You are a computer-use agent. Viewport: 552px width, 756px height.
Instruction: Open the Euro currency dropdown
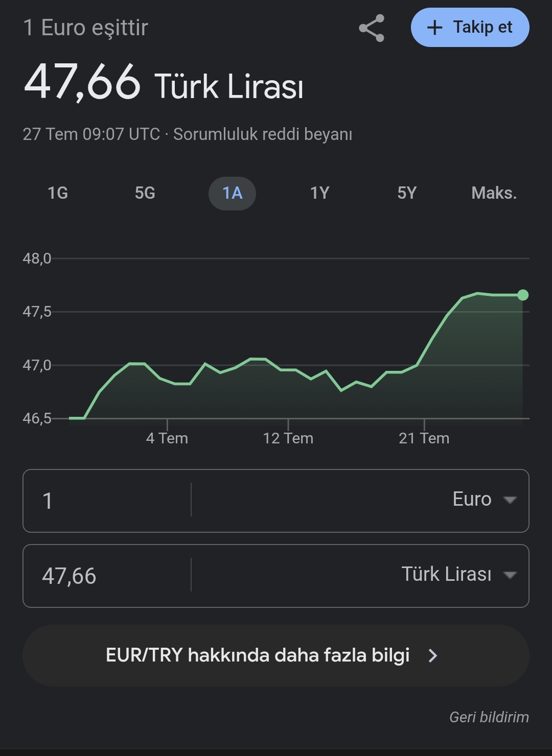point(360,500)
